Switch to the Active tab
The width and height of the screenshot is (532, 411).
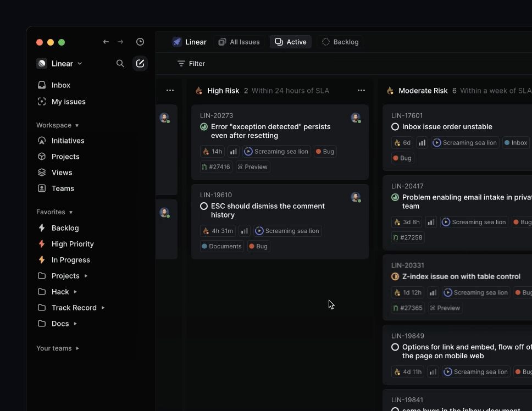291,42
